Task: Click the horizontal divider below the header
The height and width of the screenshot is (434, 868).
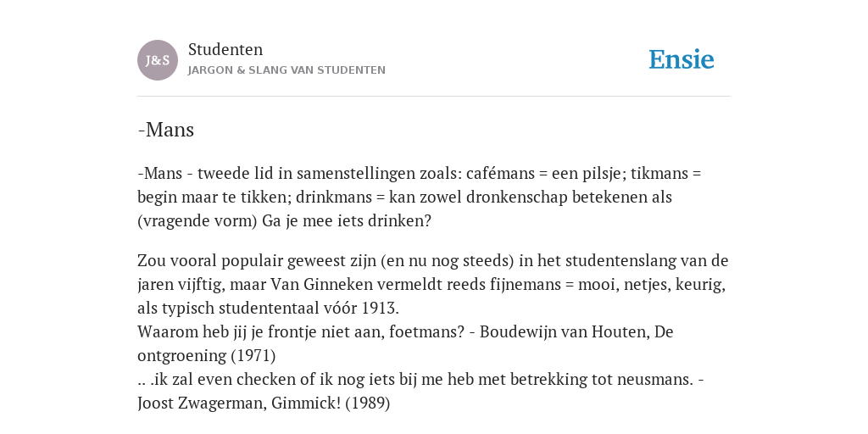Action: [x=434, y=97]
